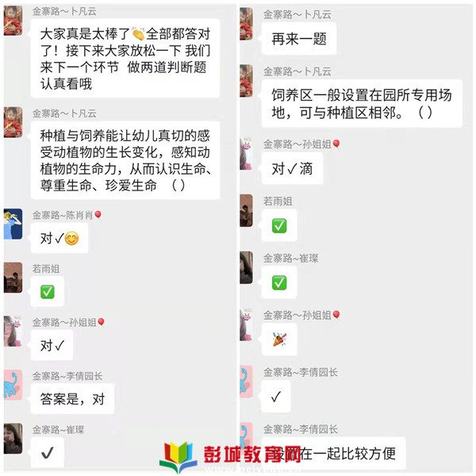Tap the clapping hands emoji in first message
The width and height of the screenshot is (476, 476).
[x=138, y=34]
